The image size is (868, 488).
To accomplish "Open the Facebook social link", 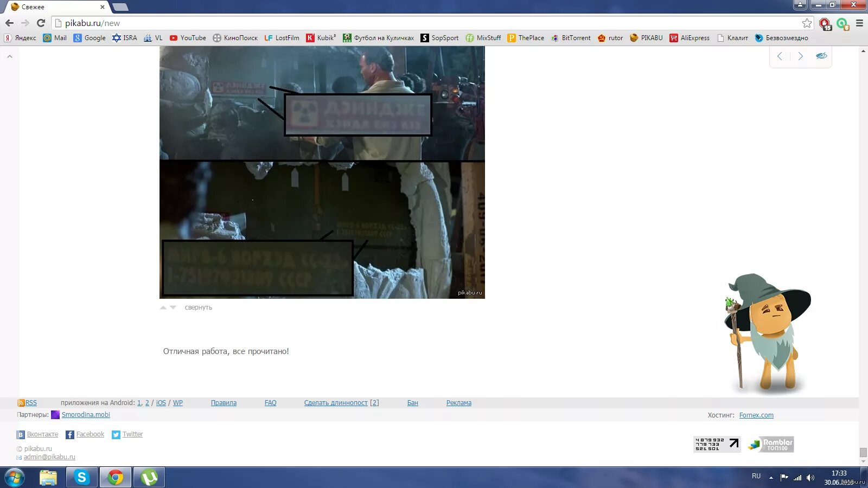I will tap(85, 434).
